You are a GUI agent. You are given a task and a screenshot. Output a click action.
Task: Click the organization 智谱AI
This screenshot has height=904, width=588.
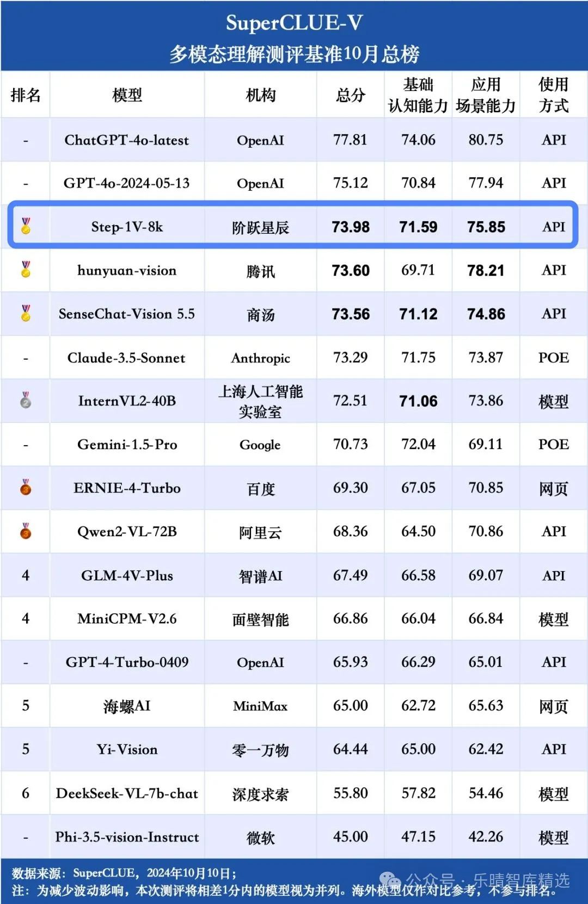[260, 576]
